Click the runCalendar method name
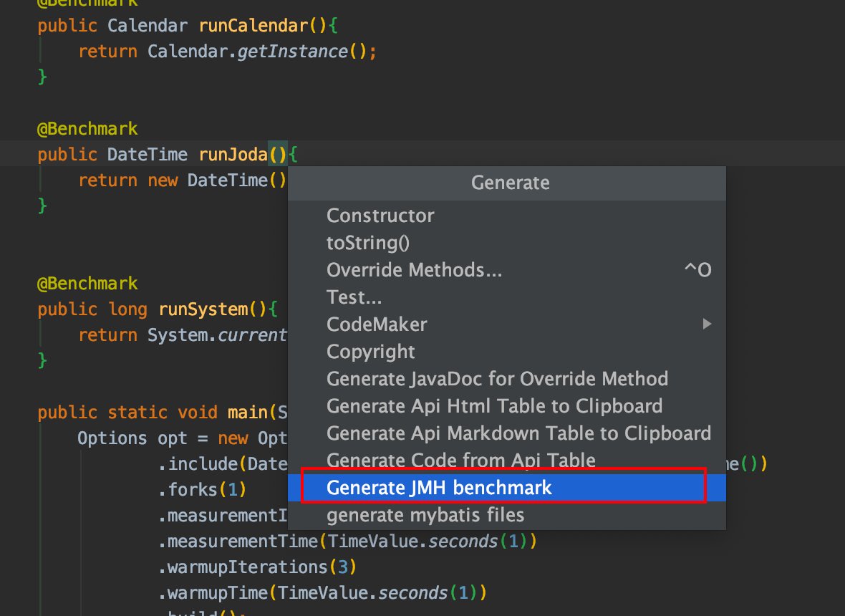 point(253,25)
